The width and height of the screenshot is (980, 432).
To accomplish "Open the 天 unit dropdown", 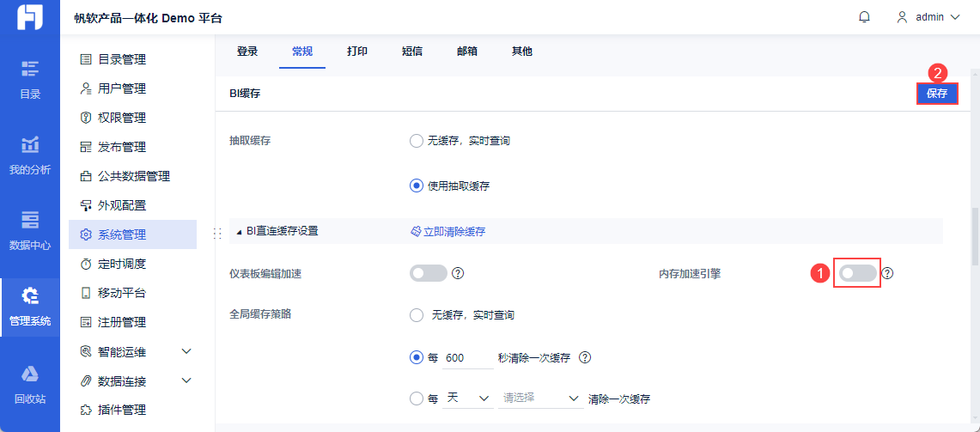I will point(468,399).
